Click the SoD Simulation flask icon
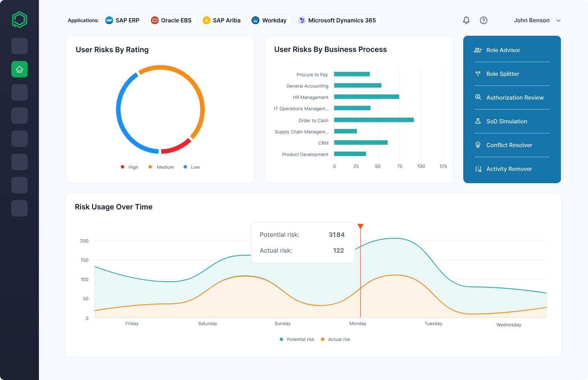588x380 pixels. [x=478, y=121]
